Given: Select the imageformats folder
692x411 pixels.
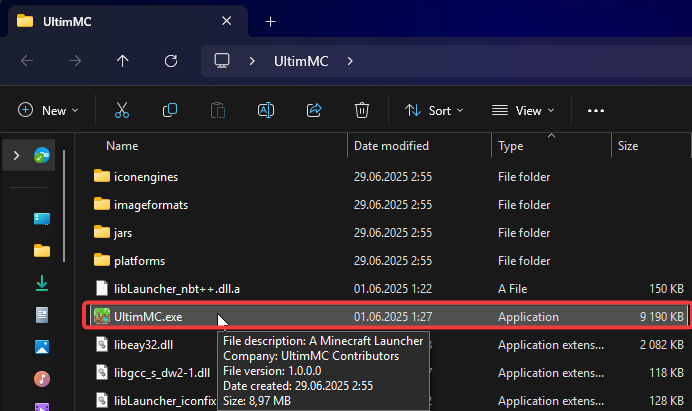Looking at the screenshot, I should pos(151,205).
